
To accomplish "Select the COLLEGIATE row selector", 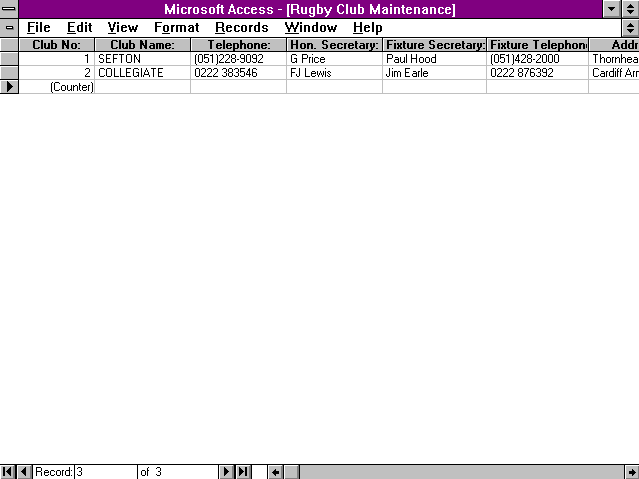I will pyautogui.click(x=9, y=73).
